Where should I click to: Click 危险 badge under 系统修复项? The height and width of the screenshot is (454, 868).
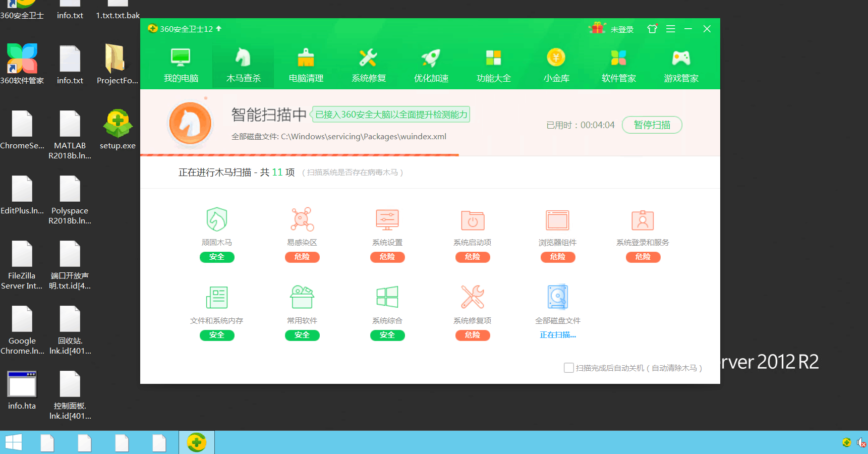(x=473, y=335)
